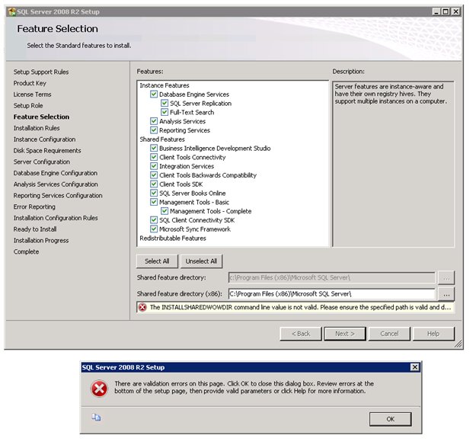Uncheck Client Tools Connectivity
The width and height of the screenshot is (476, 448).
(x=154, y=157)
